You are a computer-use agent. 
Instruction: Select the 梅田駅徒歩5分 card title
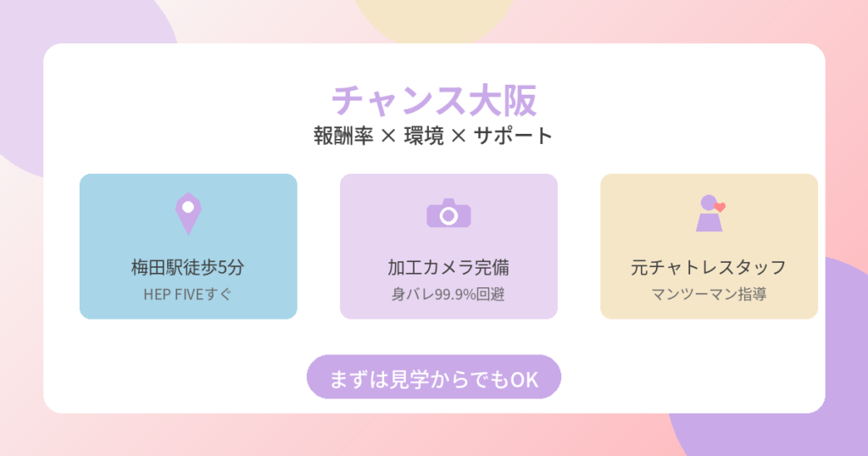coord(188,268)
